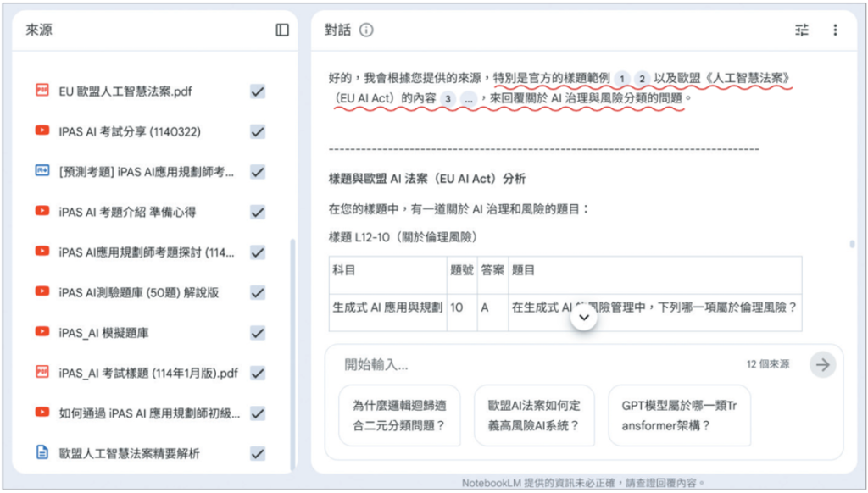Expand the citation ellipsis chip

[x=468, y=99]
